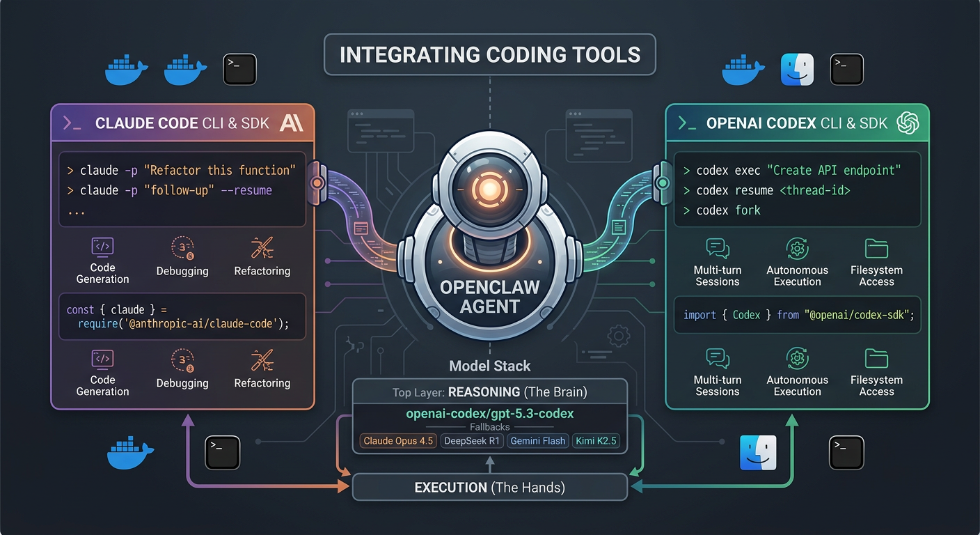Select the claude -p "Refactor this function" command

point(182,171)
